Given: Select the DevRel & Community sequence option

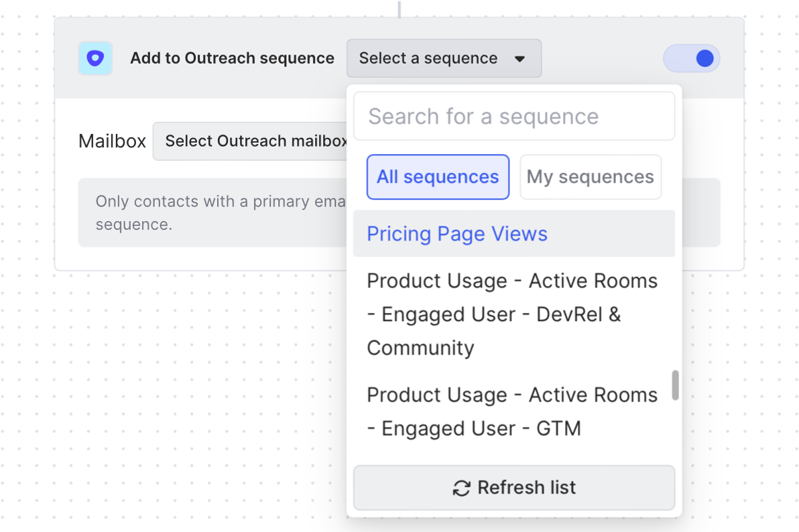Looking at the screenshot, I should point(512,314).
